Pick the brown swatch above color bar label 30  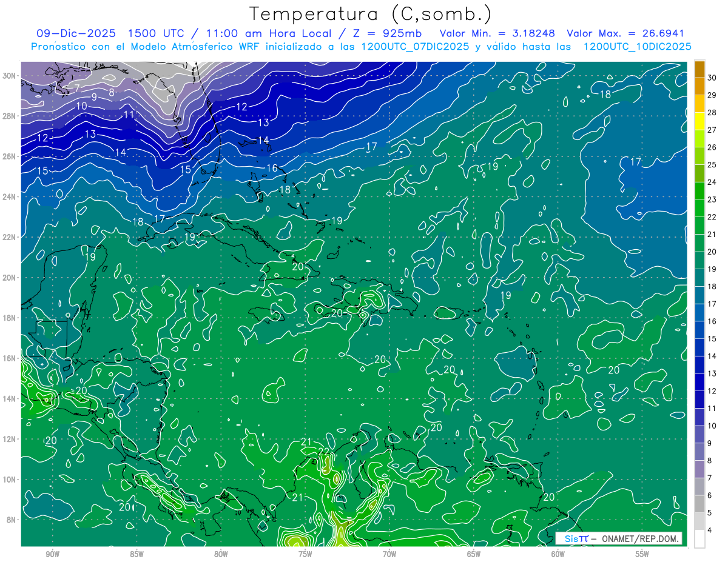click(x=699, y=69)
